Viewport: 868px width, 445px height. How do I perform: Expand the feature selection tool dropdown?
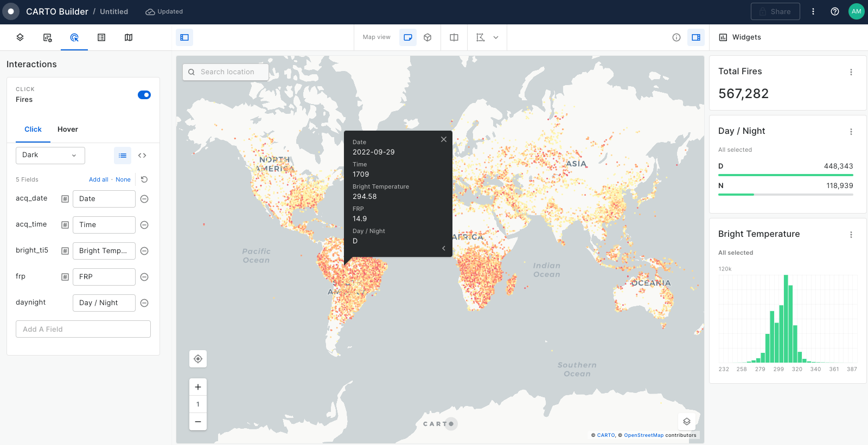pos(496,37)
